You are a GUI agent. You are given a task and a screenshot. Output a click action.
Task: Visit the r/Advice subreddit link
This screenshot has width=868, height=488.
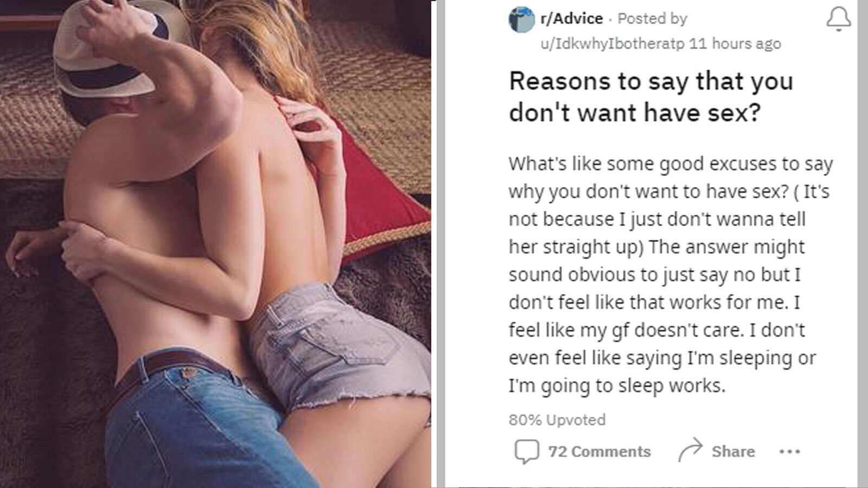tap(572, 18)
